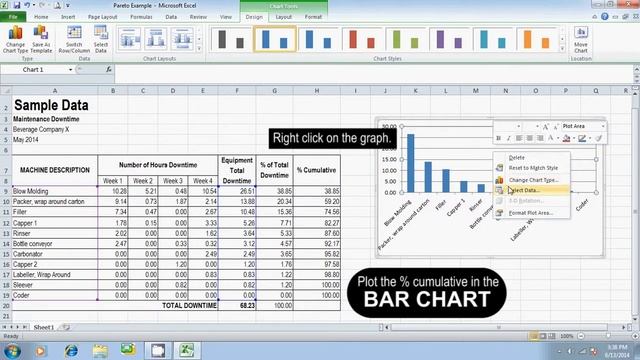Toggle Bold in the mini toolbar
The width and height of the screenshot is (640, 360).
click(498, 138)
